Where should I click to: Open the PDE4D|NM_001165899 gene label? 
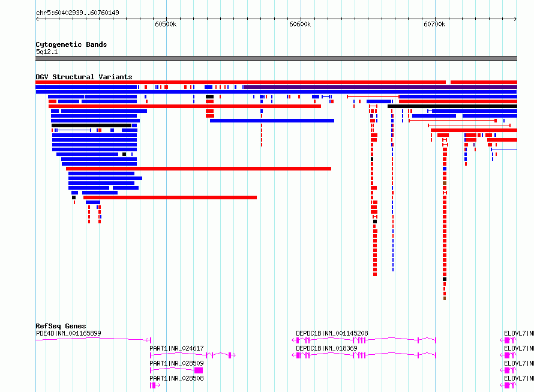click(68, 333)
